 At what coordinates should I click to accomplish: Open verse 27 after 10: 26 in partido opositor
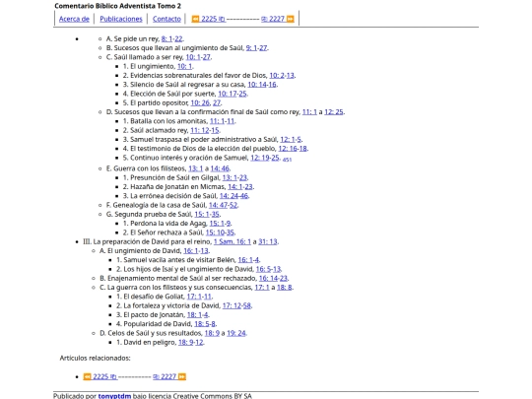pos(217,103)
